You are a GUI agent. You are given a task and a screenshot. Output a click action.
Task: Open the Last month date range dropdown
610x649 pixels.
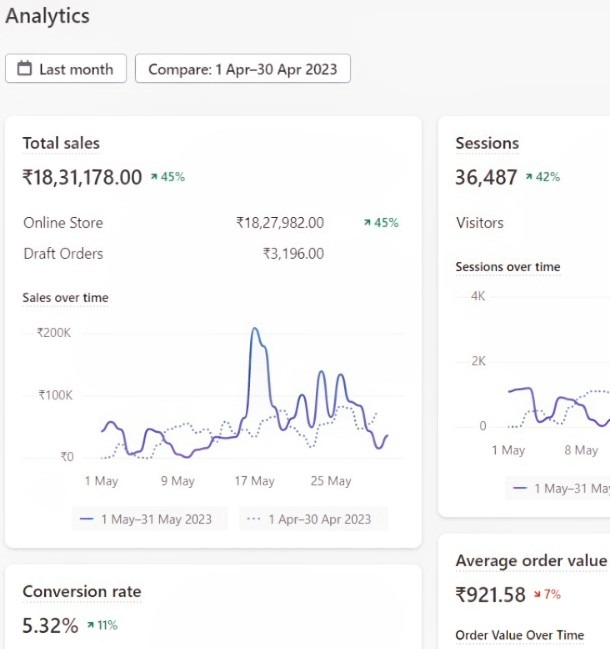pos(66,69)
